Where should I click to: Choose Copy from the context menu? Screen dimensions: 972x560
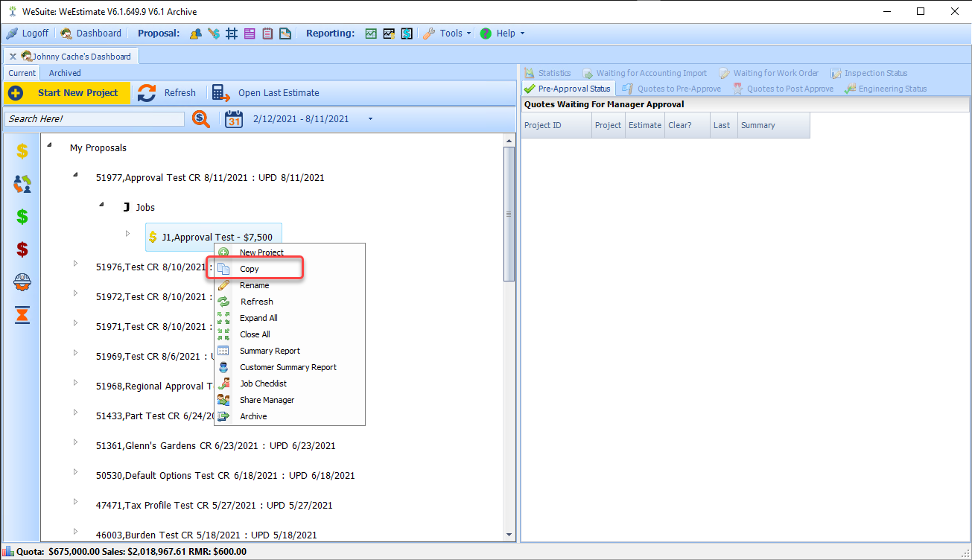pyautogui.click(x=289, y=269)
